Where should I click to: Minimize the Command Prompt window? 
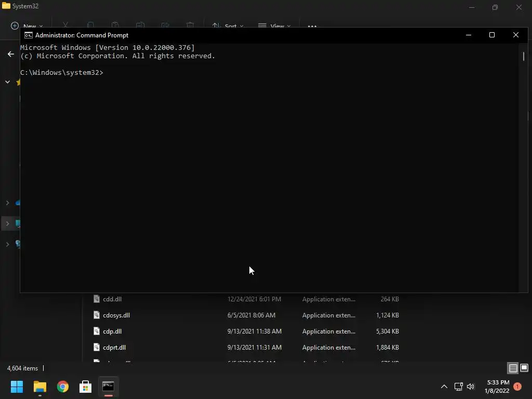coord(469,35)
